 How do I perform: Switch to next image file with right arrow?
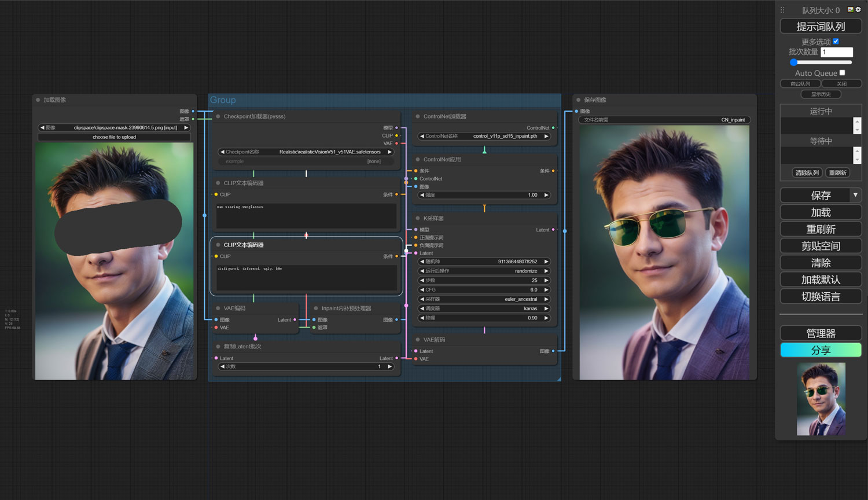click(186, 127)
